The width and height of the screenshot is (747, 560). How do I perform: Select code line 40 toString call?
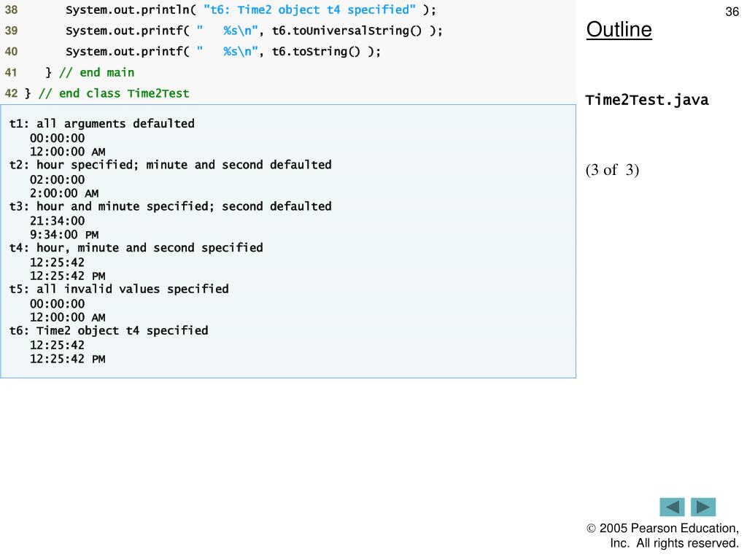(223, 52)
